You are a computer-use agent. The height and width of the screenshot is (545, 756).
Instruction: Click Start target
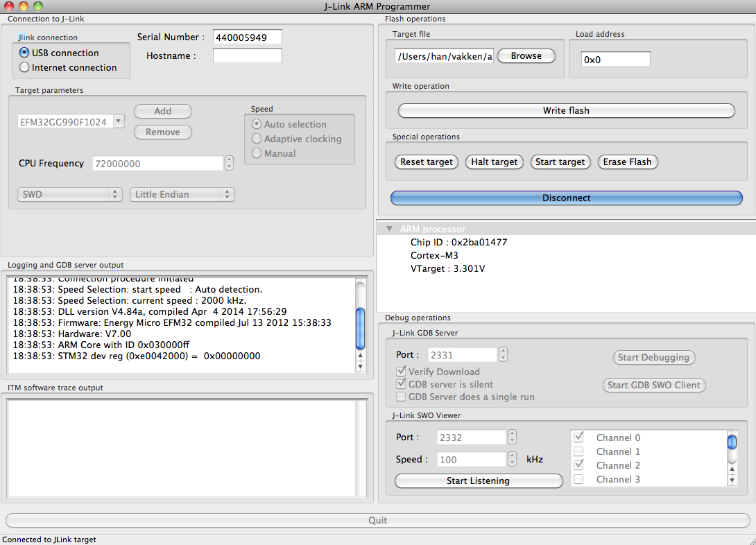[560, 162]
